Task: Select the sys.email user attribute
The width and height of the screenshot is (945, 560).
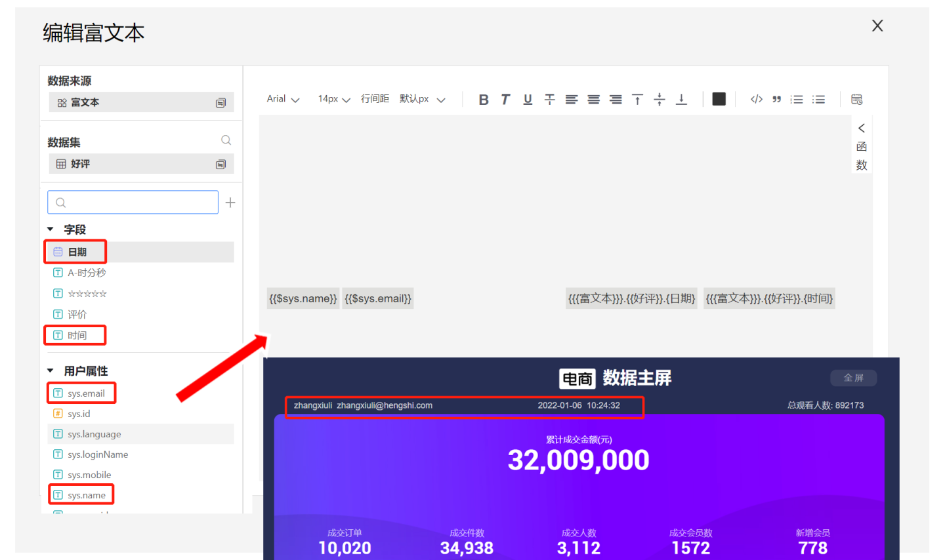Action: (86, 393)
